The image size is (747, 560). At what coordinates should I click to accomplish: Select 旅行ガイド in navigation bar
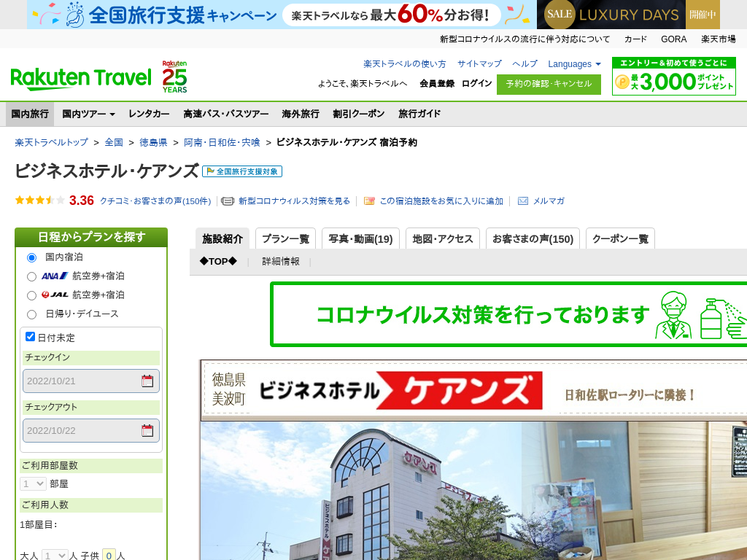tap(419, 114)
